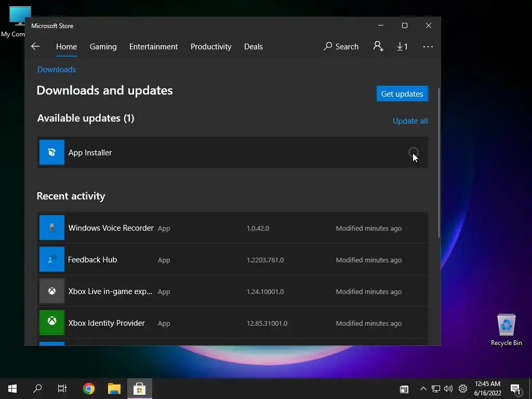The image size is (532, 399).
Task: Click the Feedback Hub app icon
Action: pos(52,259)
